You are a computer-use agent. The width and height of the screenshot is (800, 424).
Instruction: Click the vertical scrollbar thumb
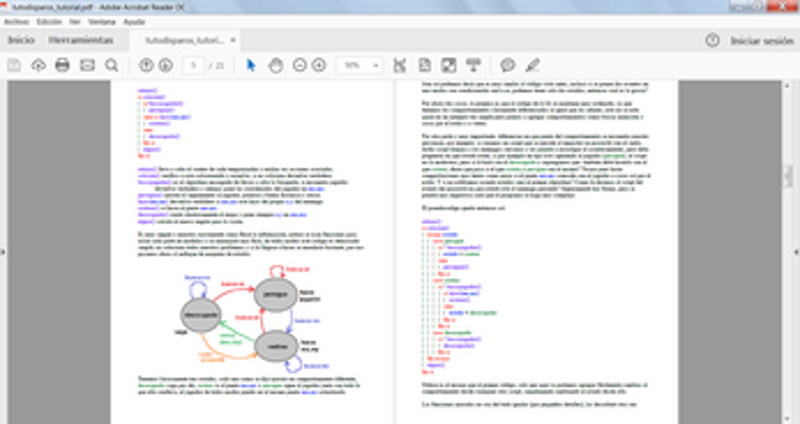788,177
